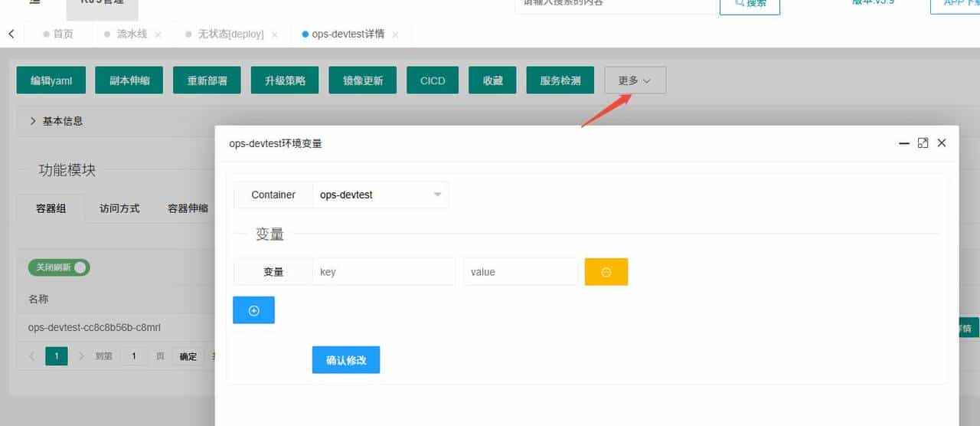The width and height of the screenshot is (980, 426).
Task: Run 服务检测 service check
Action: click(560, 80)
